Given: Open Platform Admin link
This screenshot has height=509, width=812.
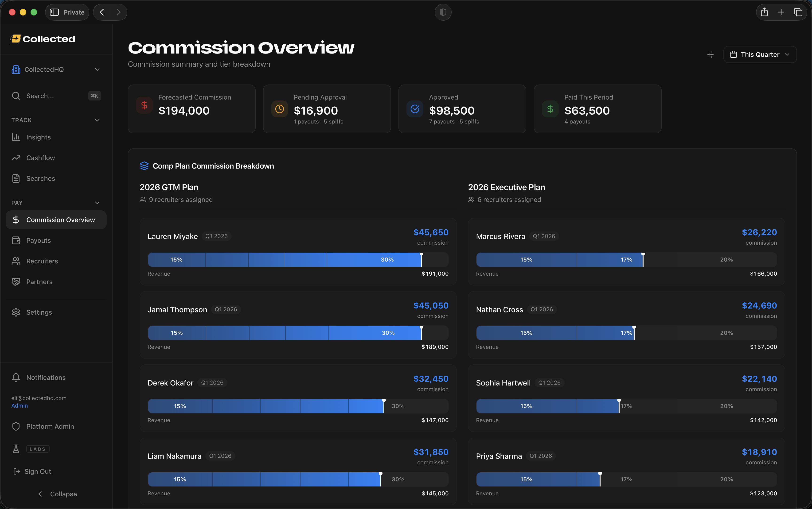Looking at the screenshot, I should pos(50,426).
